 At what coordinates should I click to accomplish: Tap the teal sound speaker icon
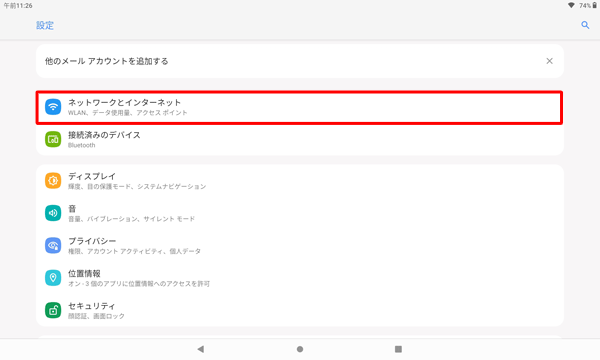pyautogui.click(x=53, y=213)
